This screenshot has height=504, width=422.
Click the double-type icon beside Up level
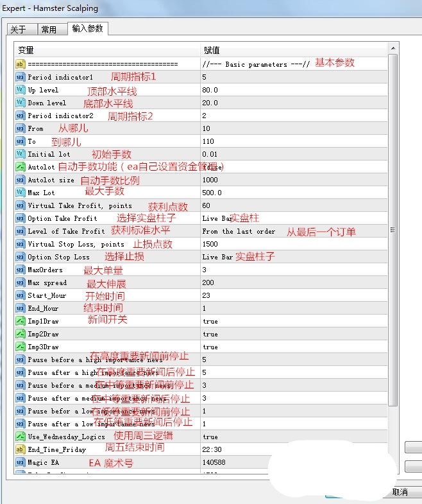(20, 90)
